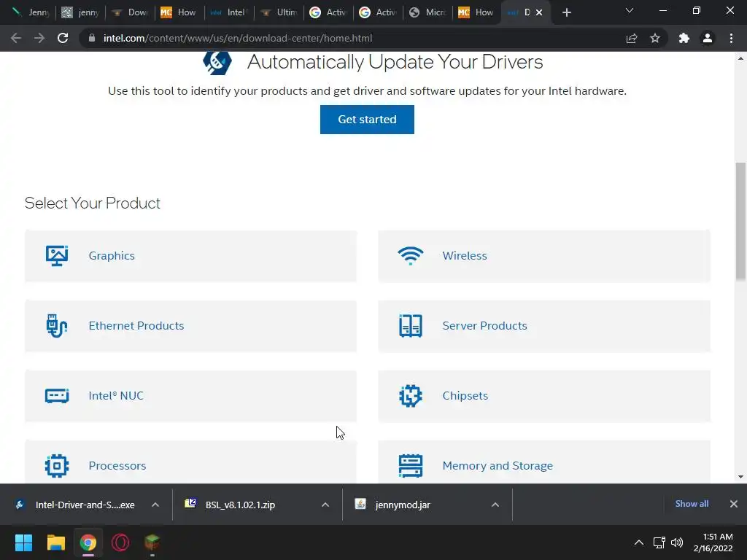Expand options for jennymod.jar download
This screenshot has width=747, height=560.
(x=495, y=505)
